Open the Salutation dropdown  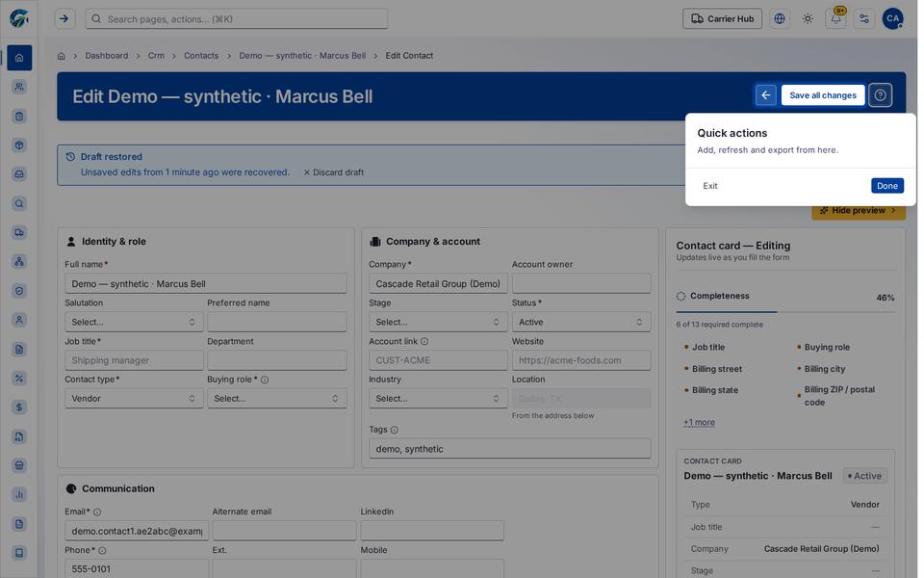coord(134,322)
